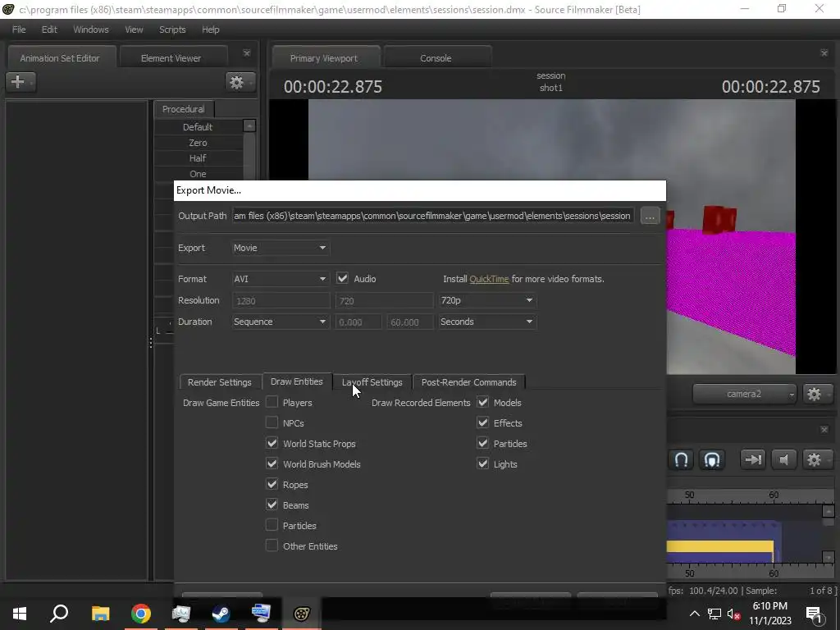
Task: Select the Zero procedural preset
Action: (x=198, y=143)
